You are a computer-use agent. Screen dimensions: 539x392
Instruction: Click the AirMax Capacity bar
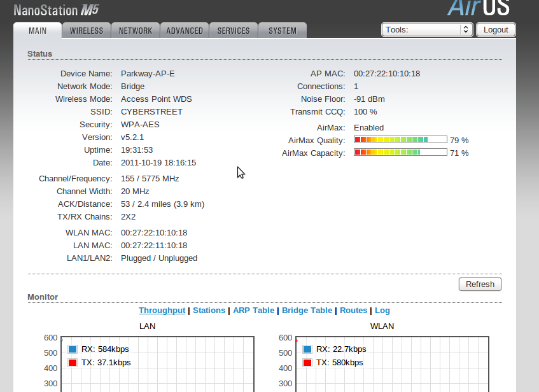point(400,153)
